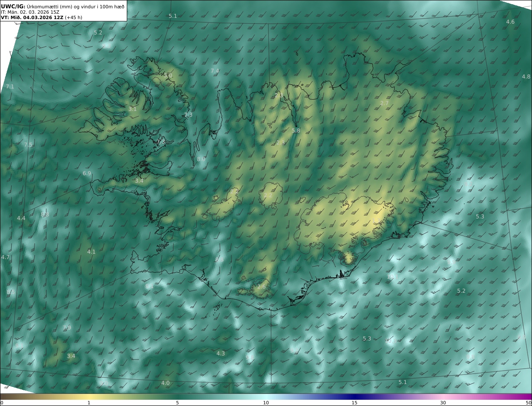Click the 4.1 value label
Viewport: 532px width, 406px height.
click(91, 252)
